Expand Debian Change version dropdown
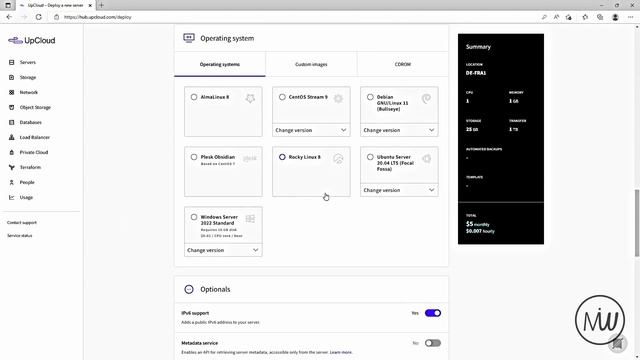The height and width of the screenshot is (360, 640). [x=399, y=130]
